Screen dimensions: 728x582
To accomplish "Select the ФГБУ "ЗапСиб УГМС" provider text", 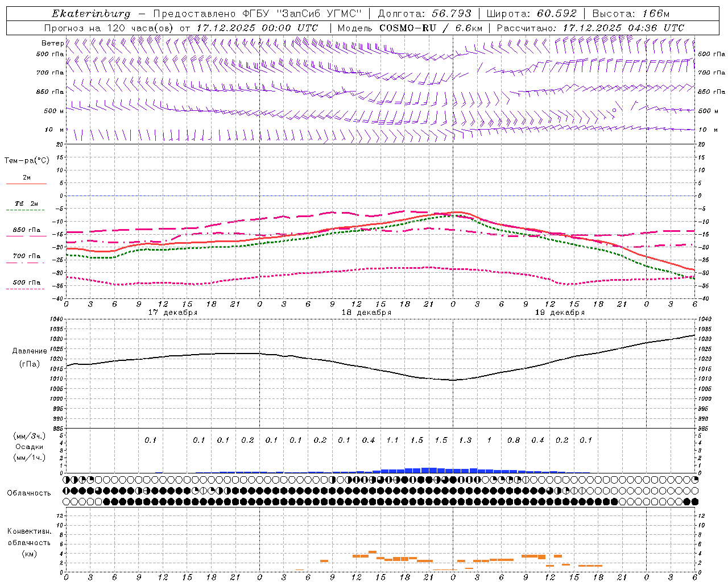I will [302, 14].
